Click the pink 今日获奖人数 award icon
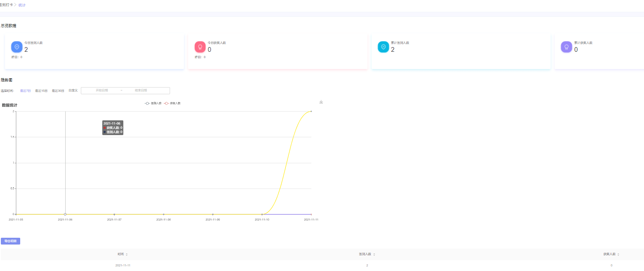Screen dimensions: 644x271 tap(200, 47)
